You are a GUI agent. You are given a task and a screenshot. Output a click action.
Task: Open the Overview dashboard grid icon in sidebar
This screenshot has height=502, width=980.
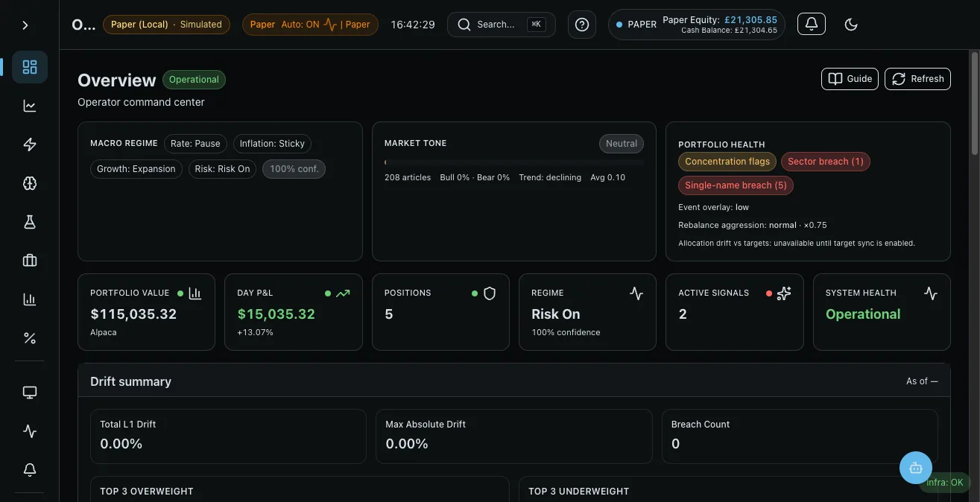pos(30,67)
